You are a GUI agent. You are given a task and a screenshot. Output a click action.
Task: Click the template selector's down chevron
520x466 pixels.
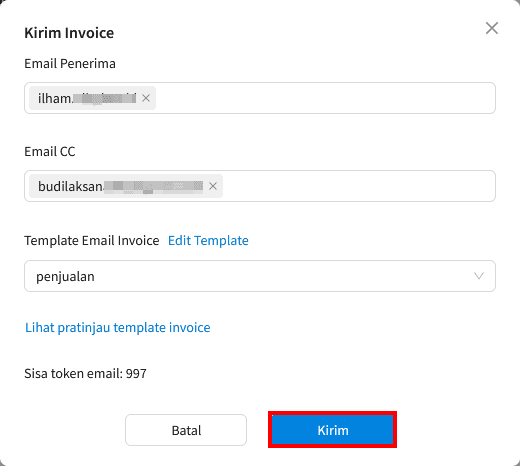point(479,276)
